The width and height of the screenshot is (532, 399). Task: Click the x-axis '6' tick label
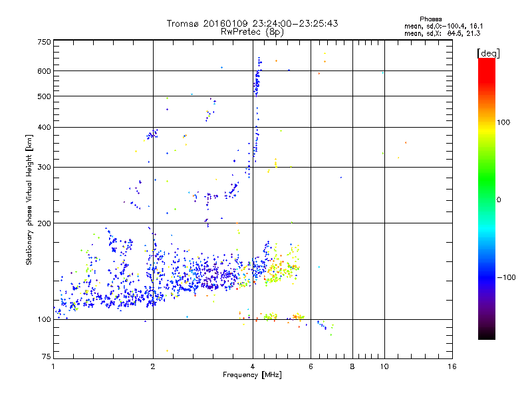[x=311, y=366]
